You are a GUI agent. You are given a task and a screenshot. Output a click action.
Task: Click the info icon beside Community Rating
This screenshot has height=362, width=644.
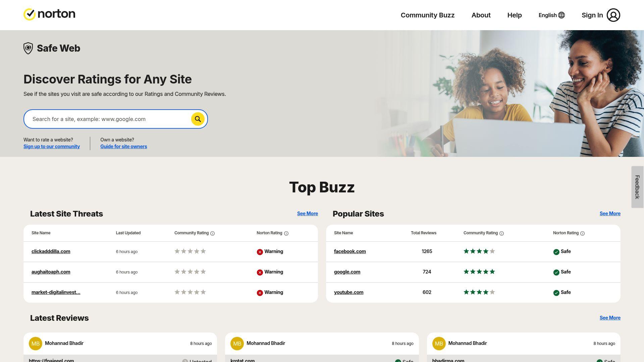tap(213, 233)
